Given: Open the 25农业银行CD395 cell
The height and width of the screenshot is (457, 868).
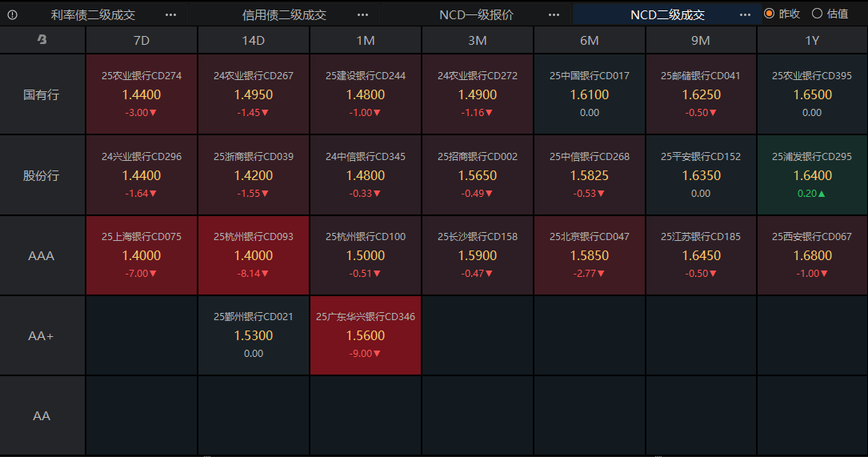Looking at the screenshot, I should click(812, 94).
